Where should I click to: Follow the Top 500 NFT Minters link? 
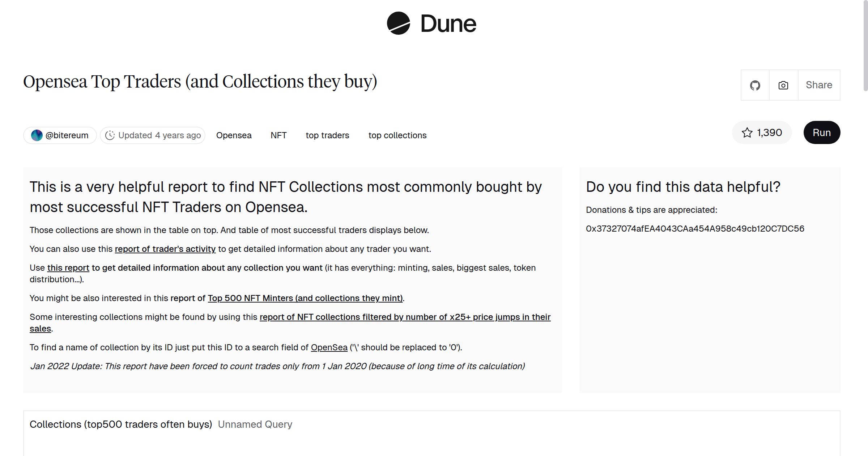pyautogui.click(x=306, y=298)
